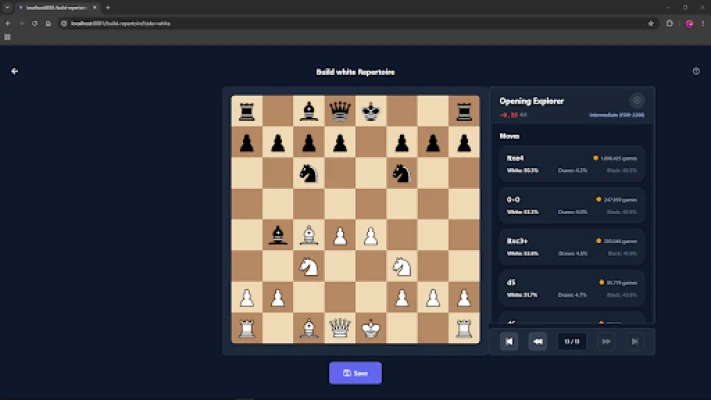Viewport: 711px width, 400px height.
Task: Step forward one move
Action: [606, 342]
